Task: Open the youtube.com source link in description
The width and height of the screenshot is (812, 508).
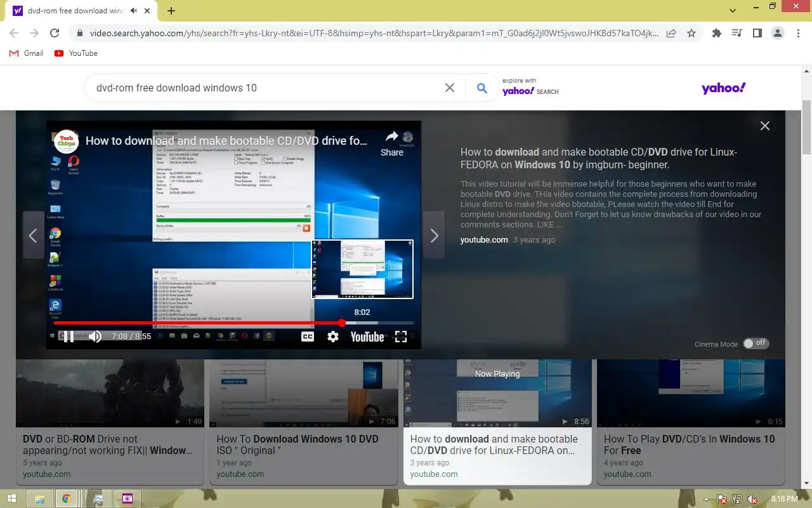Action: [x=484, y=239]
